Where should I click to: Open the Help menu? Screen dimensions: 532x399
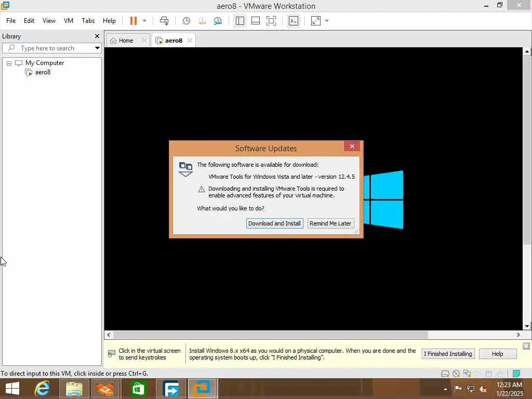click(109, 21)
